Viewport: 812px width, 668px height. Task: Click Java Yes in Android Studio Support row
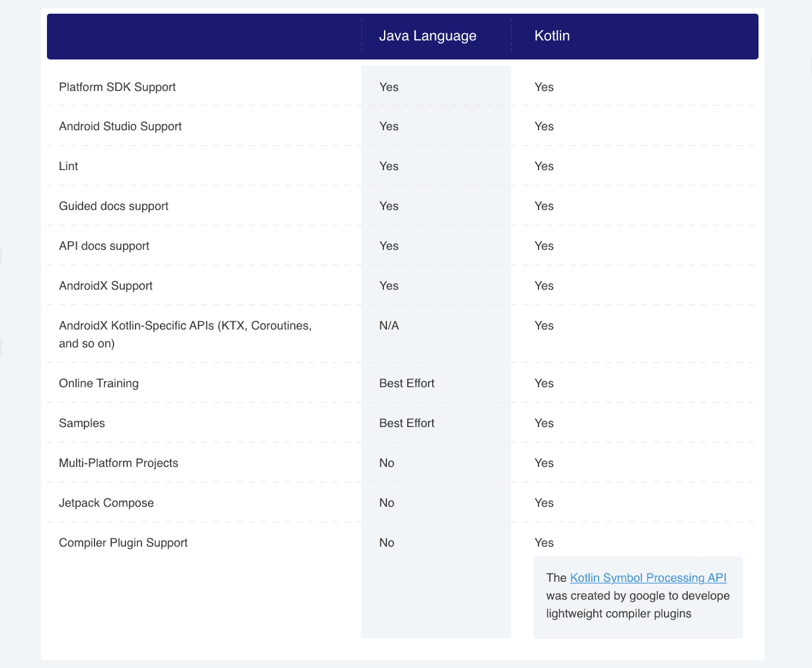389,126
